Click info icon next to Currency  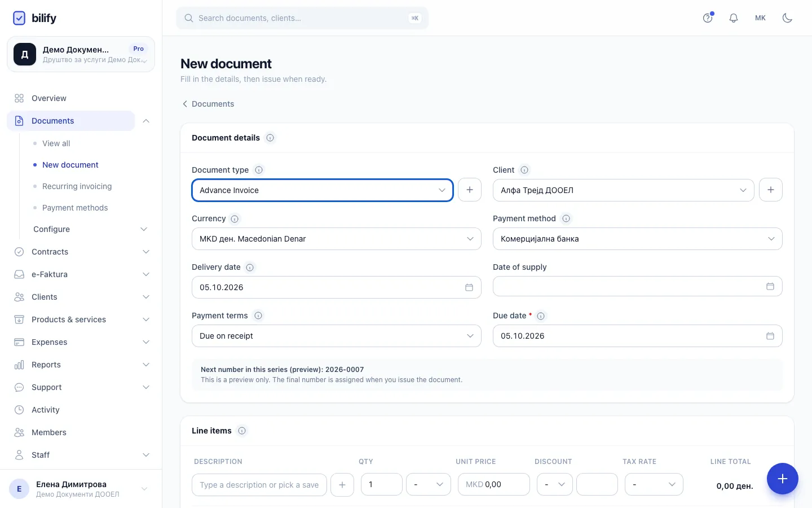[235, 219]
